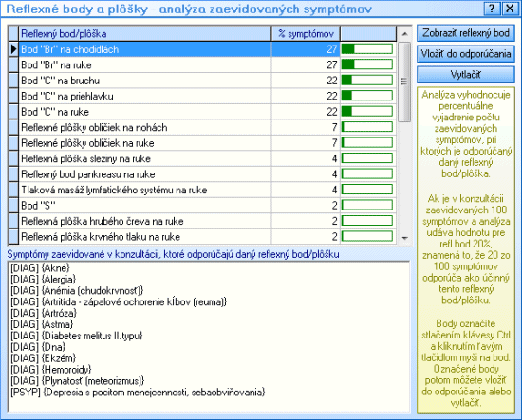Click symptom [DIAG] {Artróza}

(44, 313)
